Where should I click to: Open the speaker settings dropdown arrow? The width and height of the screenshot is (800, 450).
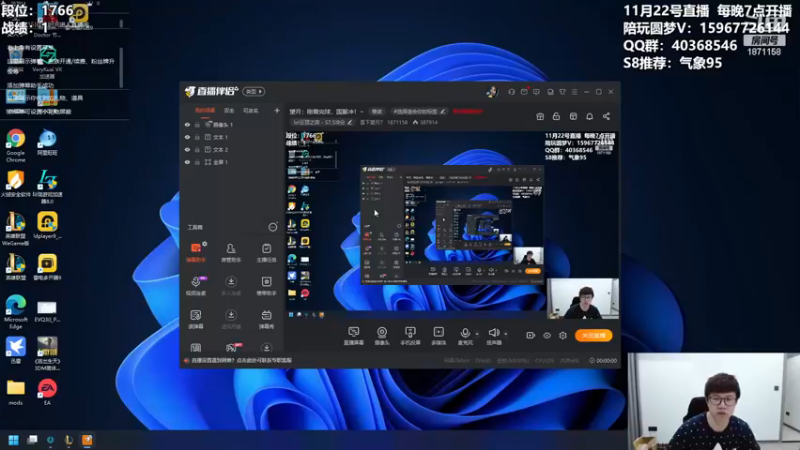(506, 334)
